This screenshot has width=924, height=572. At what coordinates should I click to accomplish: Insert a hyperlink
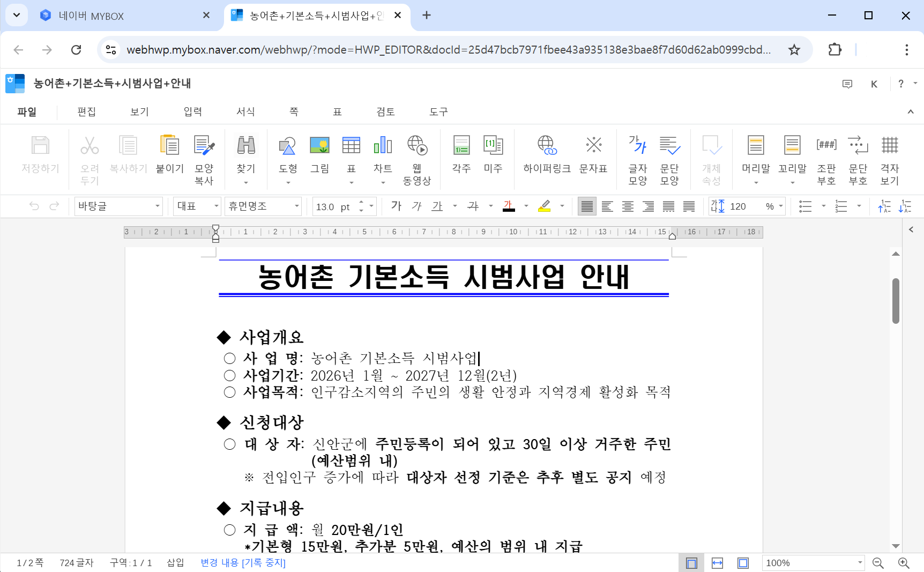pos(546,153)
